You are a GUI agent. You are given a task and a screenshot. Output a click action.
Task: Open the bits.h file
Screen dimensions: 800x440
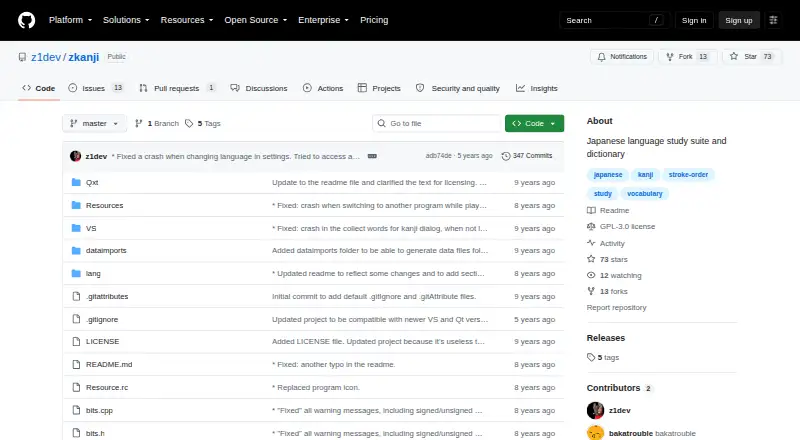click(95, 433)
